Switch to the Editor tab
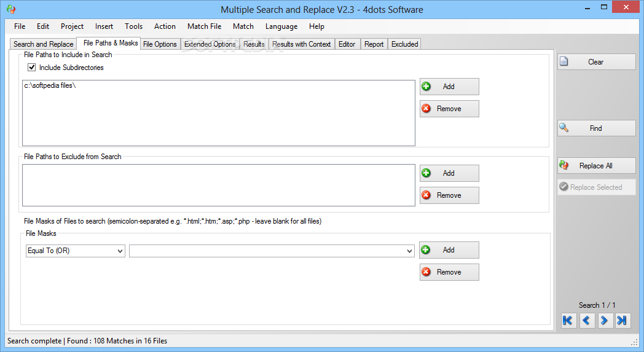This screenshot has height=352, width=644. pyautogui.click(x=347, y=44)
